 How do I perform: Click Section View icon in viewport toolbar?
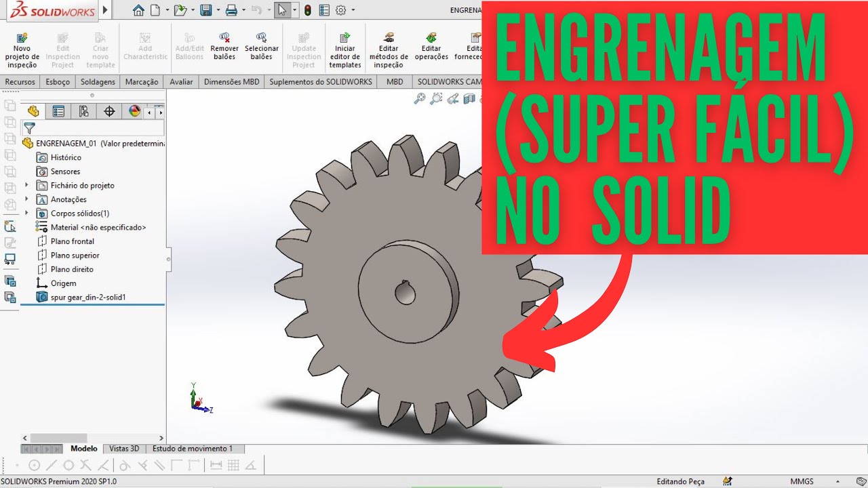[x=469, y=100]
